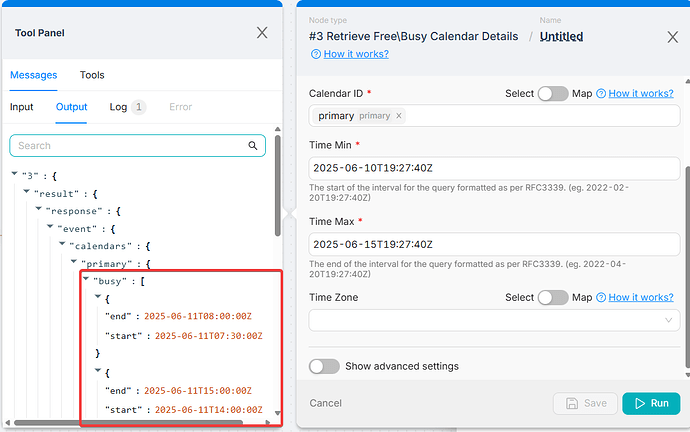Viewport: 690px width, 432px height.
Task: Enable Show advanced settings
Action: (x=324, y=366)
